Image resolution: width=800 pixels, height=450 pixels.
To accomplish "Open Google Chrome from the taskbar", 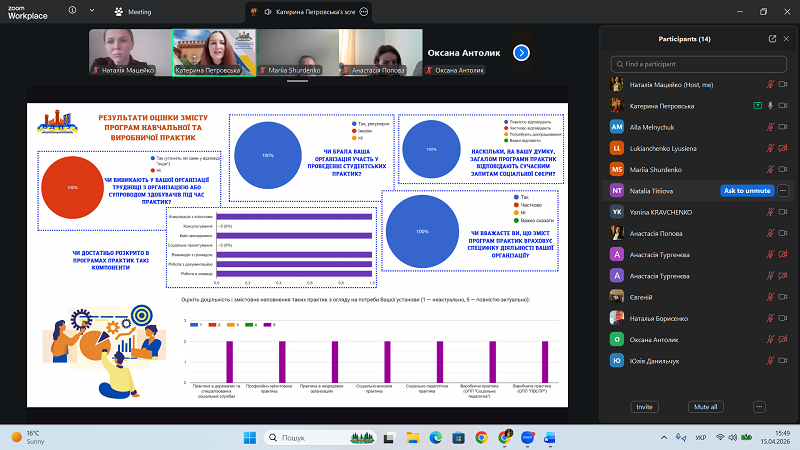I will coord(481,437).
